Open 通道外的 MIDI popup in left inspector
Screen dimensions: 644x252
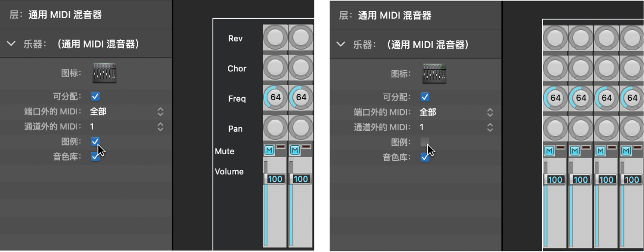[160, 127]
